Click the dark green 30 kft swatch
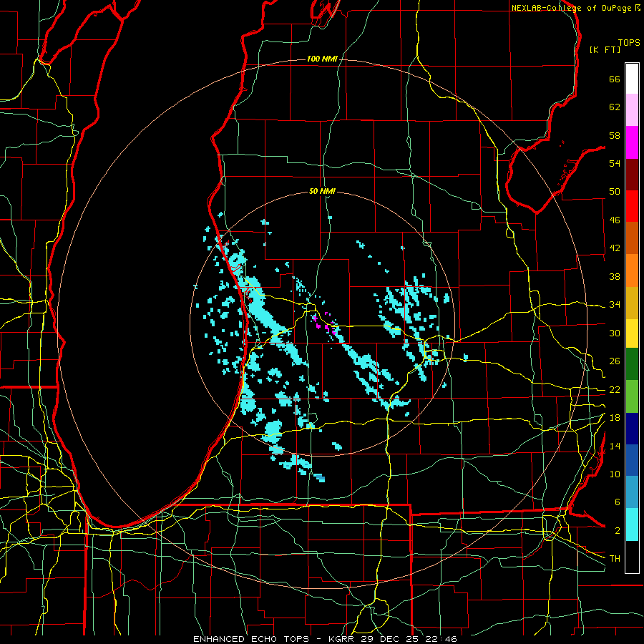Viewport: 644px width, 644px height. tap(632, 364)
